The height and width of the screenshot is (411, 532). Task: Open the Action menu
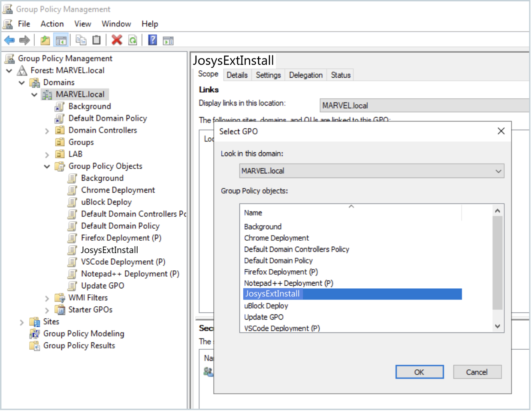point(52,24)
